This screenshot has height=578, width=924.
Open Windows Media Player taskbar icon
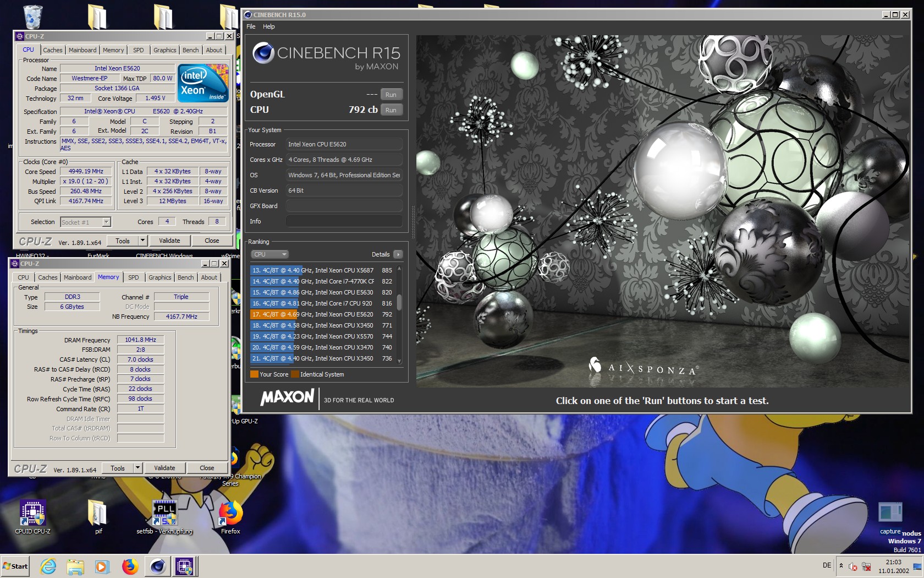[102, 566]
